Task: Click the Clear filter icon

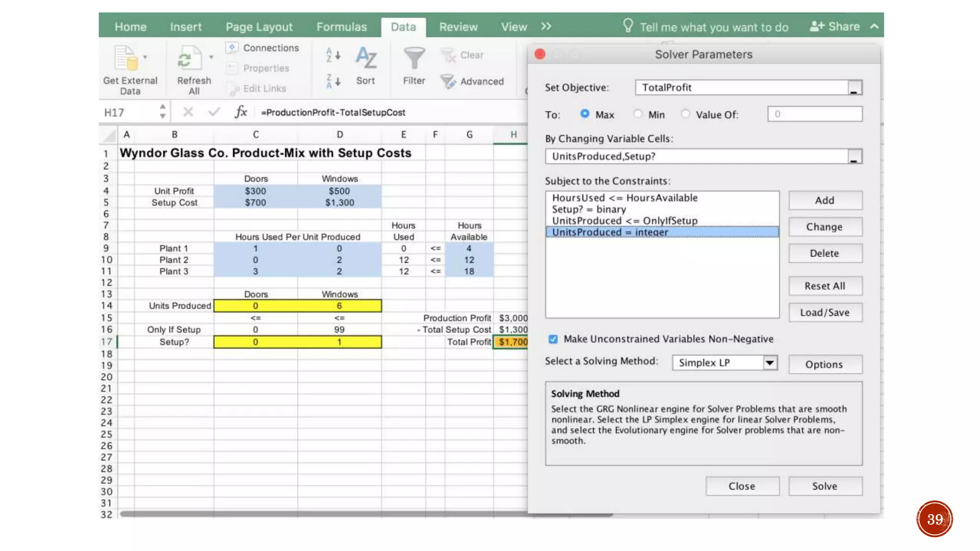Action: click(448, 55)
